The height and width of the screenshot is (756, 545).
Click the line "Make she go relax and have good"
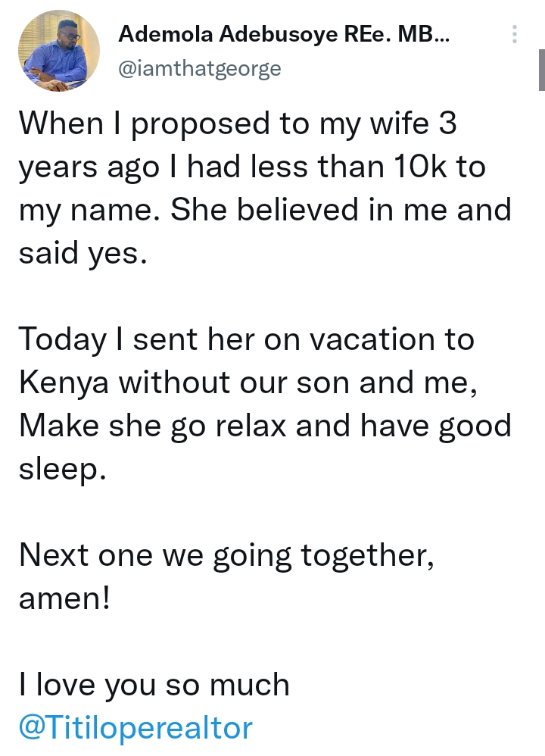265,426
